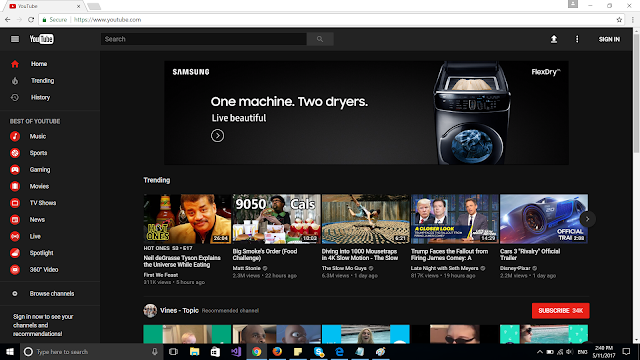Screen dimensions: 640x360
Task: Open Task View on taskbar
Action: [x=173, y=352]
